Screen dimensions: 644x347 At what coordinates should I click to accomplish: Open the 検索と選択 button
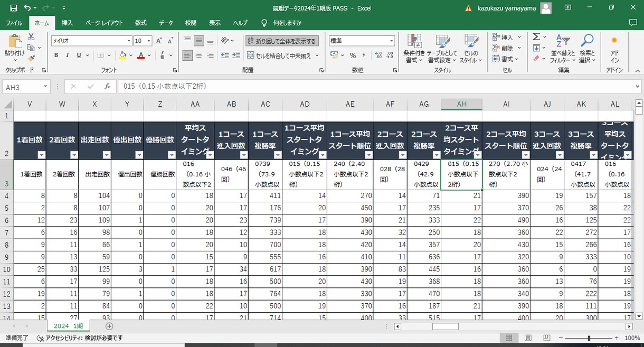tap(587, 49)
